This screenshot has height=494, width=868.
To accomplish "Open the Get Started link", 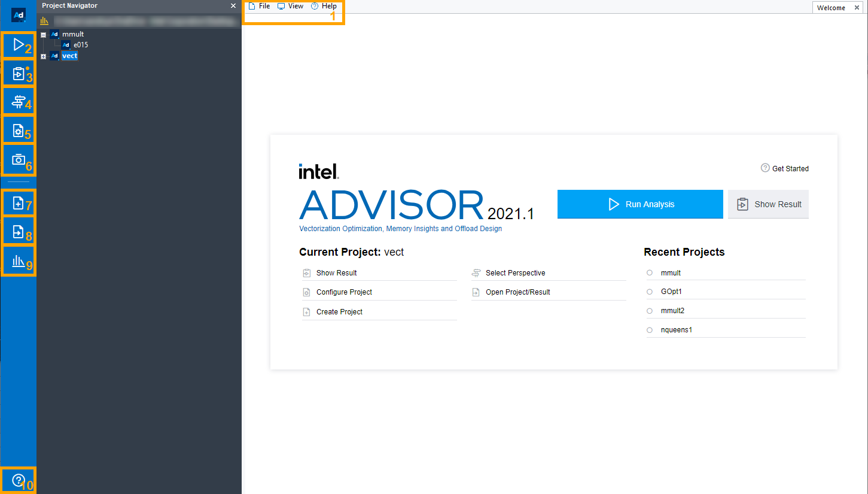I will click(785, 168).
